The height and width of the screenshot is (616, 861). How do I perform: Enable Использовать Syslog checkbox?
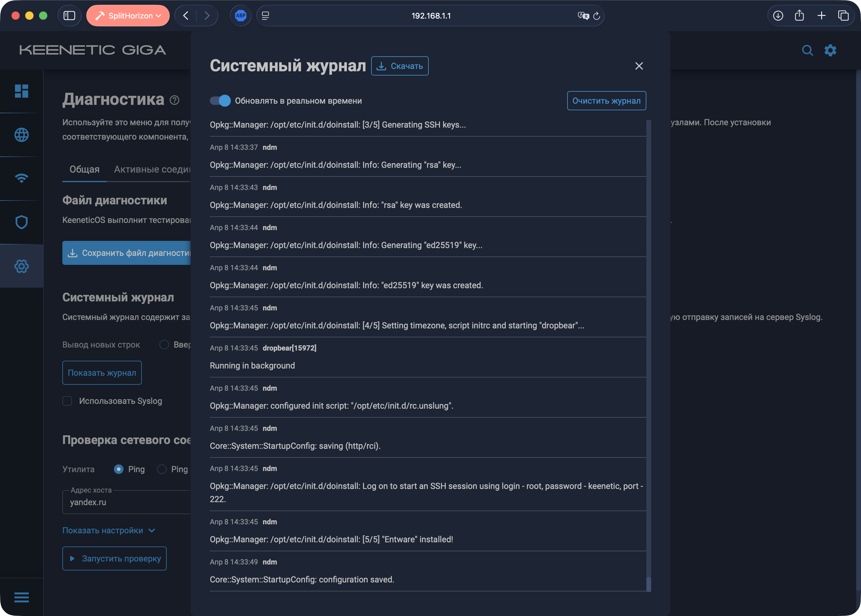[x=67, y=401]
